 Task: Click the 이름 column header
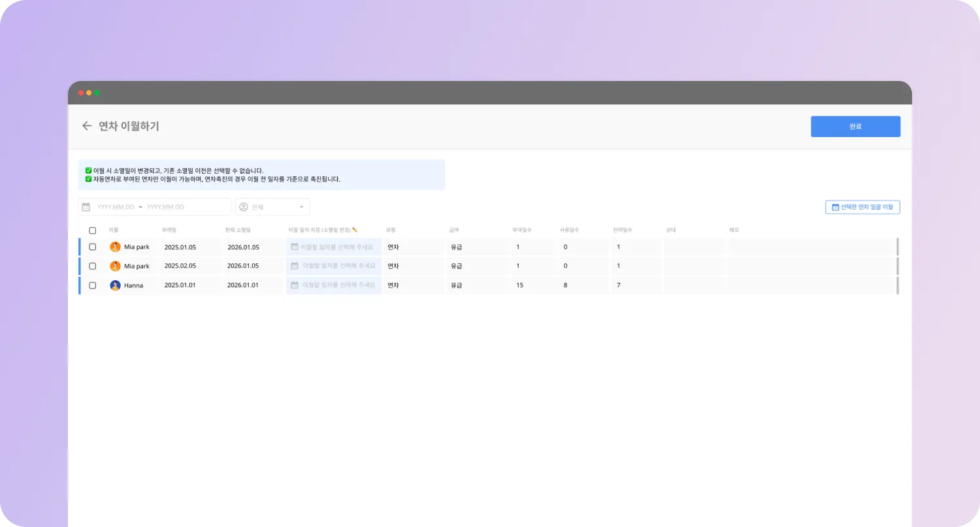(114, 230)
